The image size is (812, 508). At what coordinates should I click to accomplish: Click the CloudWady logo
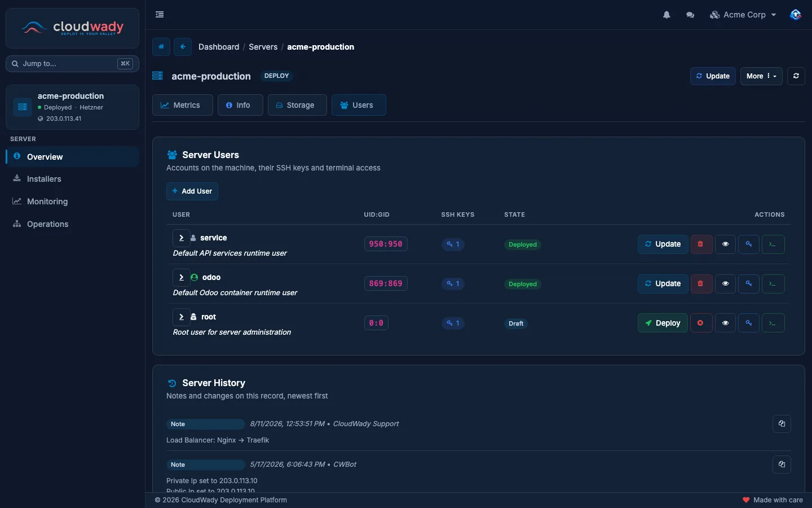coord(72,28)
